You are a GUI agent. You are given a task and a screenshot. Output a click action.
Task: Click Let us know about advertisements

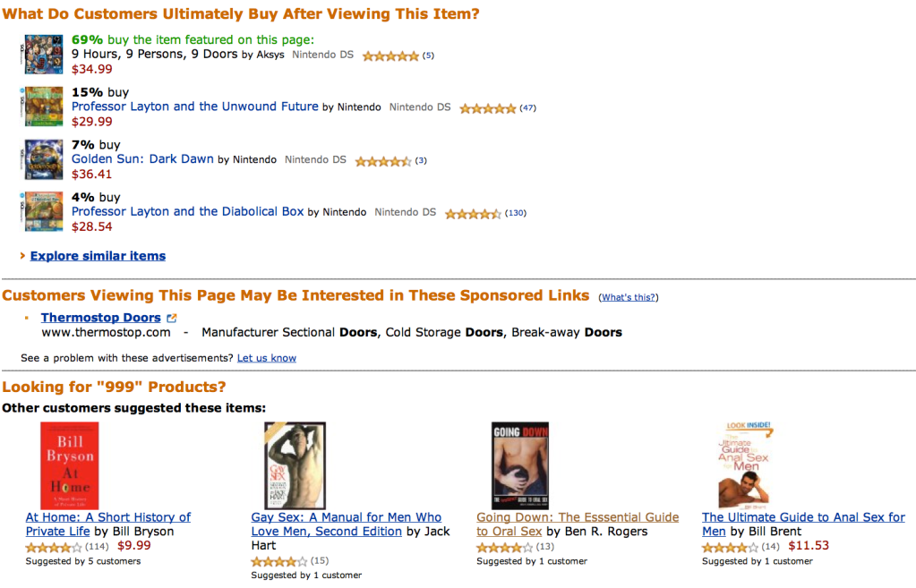click(266, 358)
